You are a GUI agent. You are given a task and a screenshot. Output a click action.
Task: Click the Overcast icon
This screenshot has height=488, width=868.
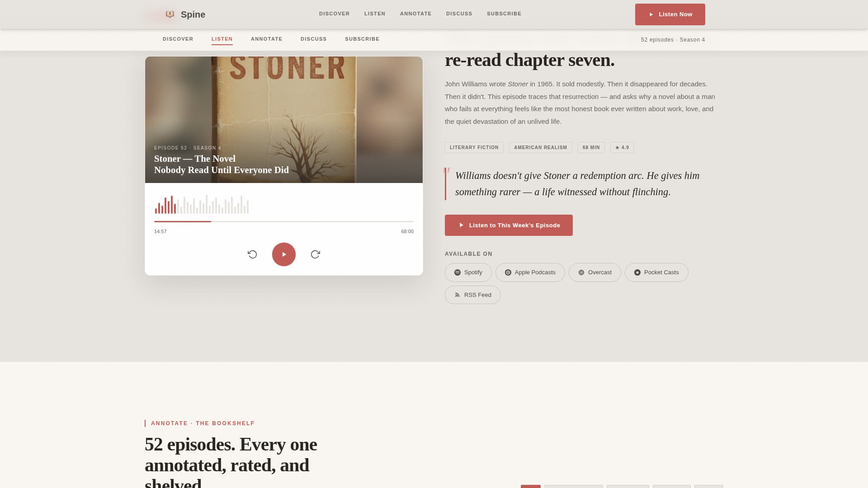[x=581, y=272]
